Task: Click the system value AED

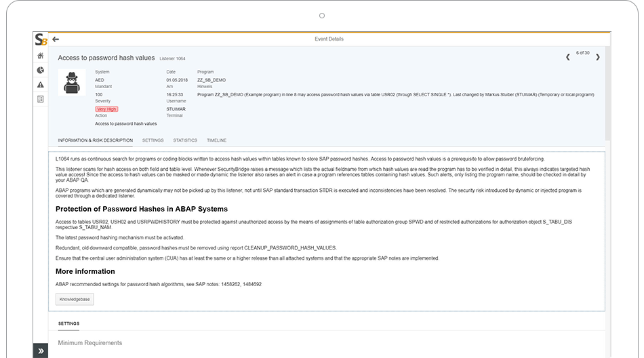Action: click(100, 80)
